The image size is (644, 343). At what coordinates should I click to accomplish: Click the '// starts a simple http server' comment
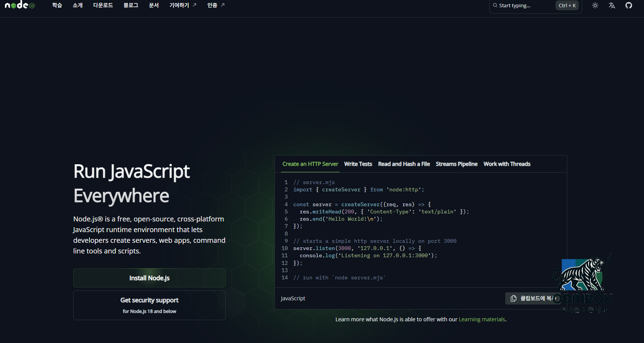(375, 241)
